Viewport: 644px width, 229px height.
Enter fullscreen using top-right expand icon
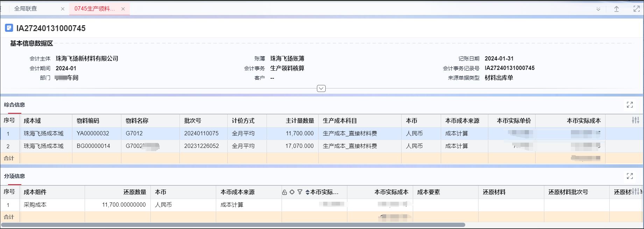tap(636, 9)
